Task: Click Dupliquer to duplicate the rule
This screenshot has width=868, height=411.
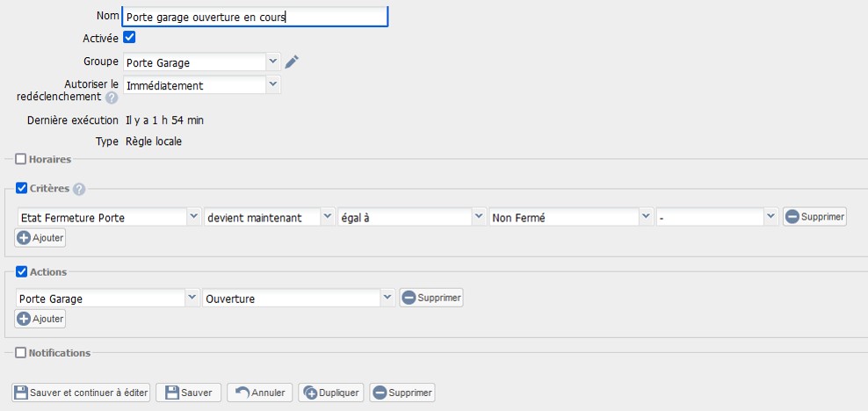Action: (330, 393)
